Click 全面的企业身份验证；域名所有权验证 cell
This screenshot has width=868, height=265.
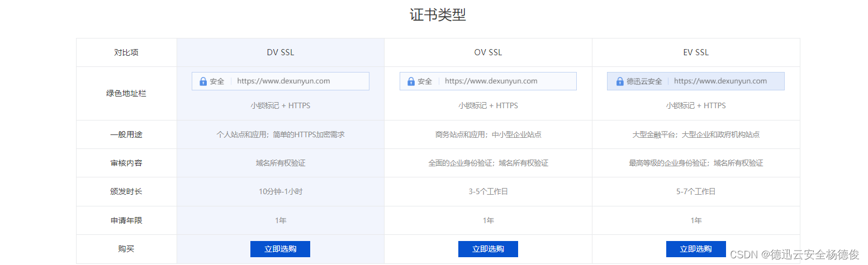tap(488, 163)
